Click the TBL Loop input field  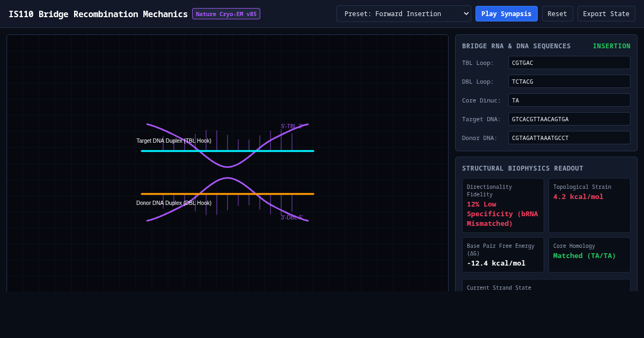point(569,63)
